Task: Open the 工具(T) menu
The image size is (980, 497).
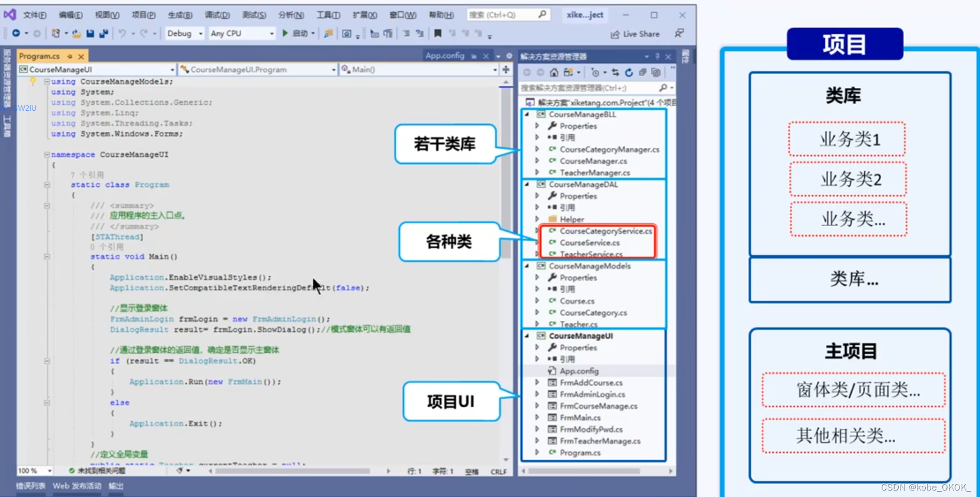Action: 328,15
